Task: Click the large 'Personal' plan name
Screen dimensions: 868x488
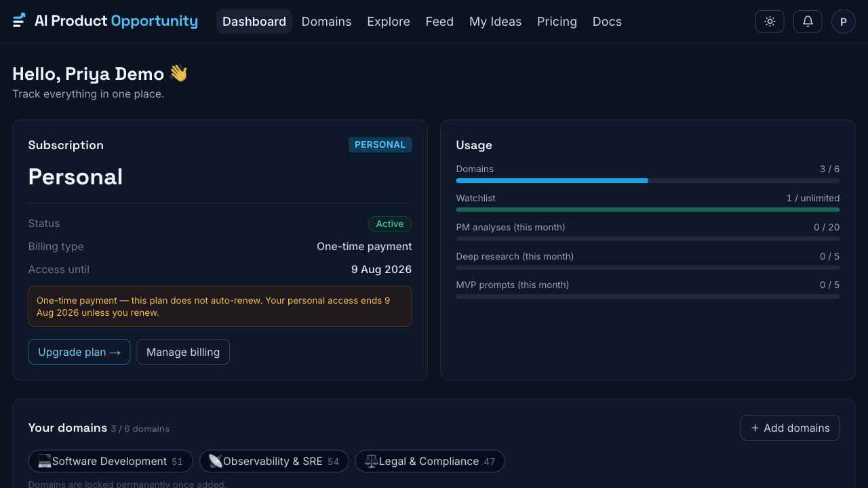Action: (x=75, y=177)
